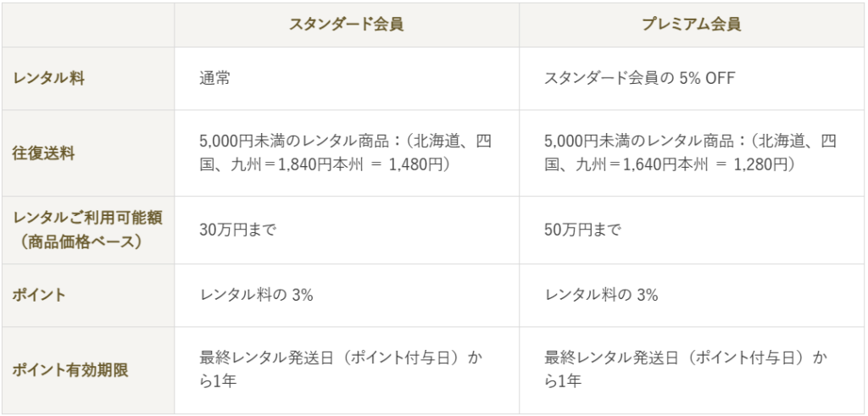Click the 通常 rental fee cell
Screen dimensions: 868x416
coord(215,79)
